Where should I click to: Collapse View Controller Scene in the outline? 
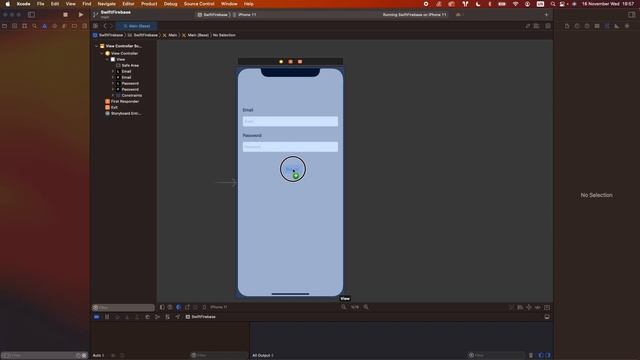coord(97,46)
